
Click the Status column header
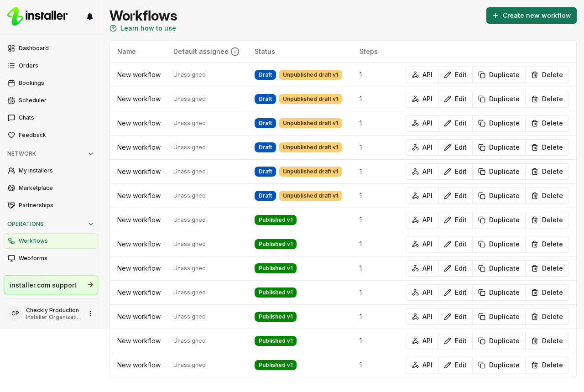click(265, 52)
